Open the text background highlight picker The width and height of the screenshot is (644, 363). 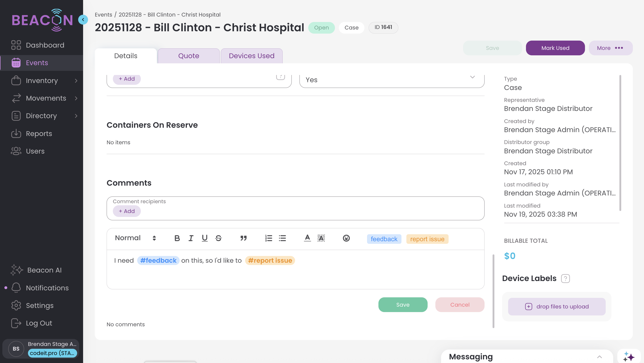click(x=321, y=238)
